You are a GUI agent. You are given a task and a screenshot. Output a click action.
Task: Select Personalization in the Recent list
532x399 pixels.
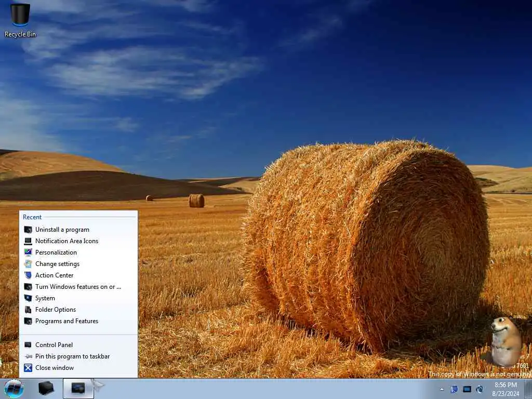(x=78, y=252)
